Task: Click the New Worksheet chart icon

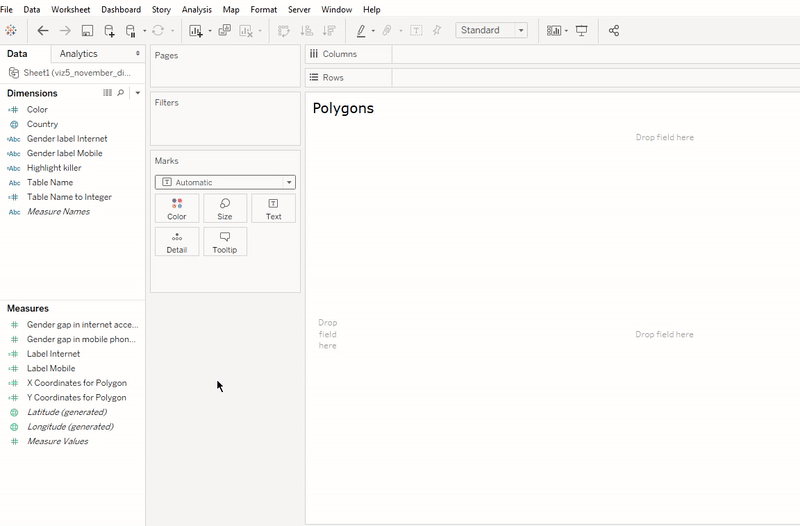Action: (195, 31)
